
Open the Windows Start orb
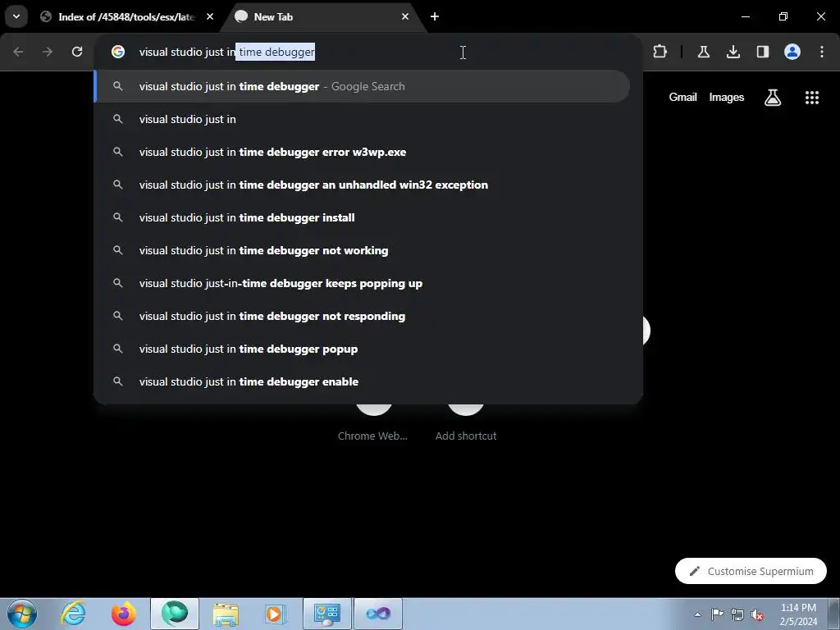point(22,614)
